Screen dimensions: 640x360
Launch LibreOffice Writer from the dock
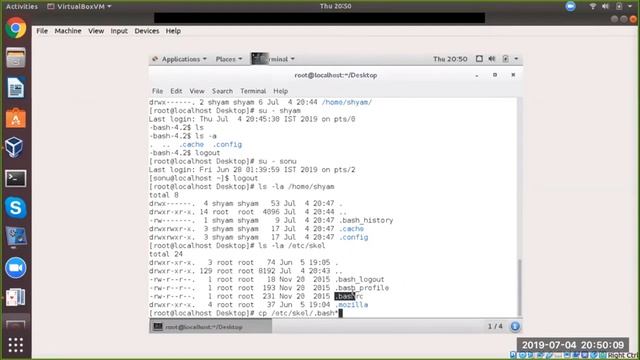[x=16, y=87]
